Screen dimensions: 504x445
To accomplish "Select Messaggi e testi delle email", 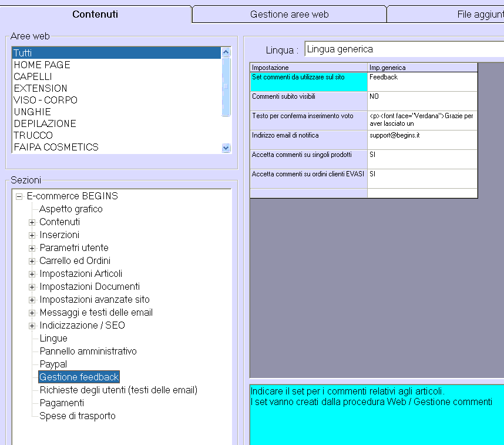I will point(96,312).
